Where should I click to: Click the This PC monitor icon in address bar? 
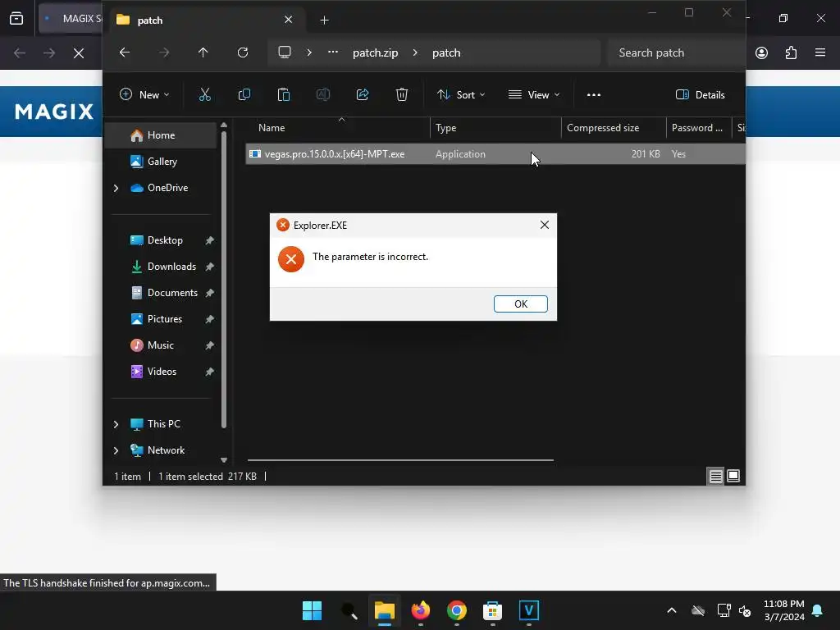285,52
